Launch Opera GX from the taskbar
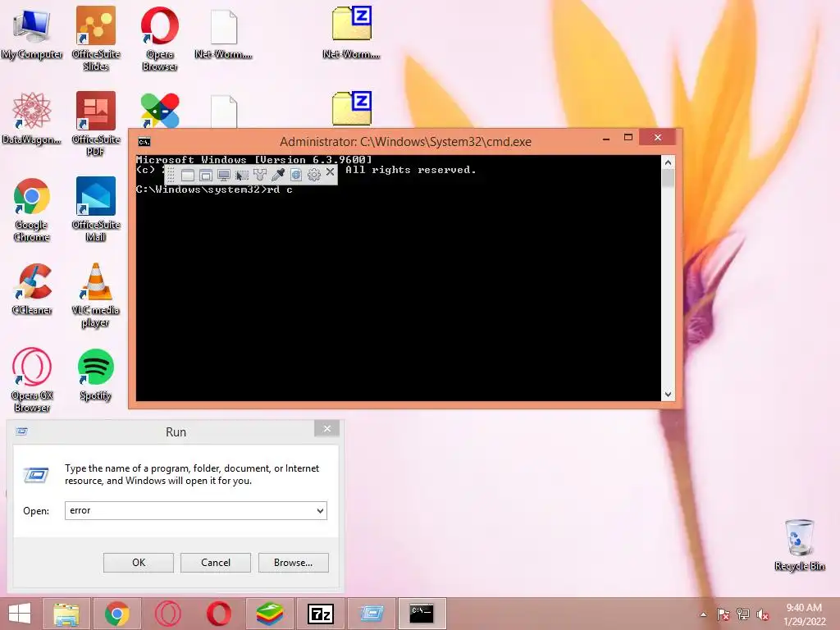This screenshot has height=630, width=840. pyautogui.click(x=167, y=614)
